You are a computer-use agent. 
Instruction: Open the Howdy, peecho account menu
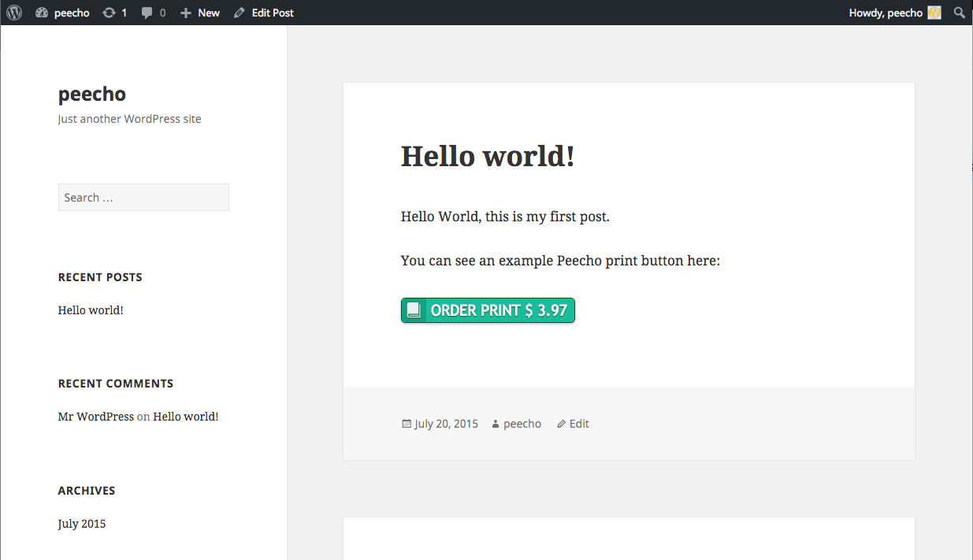[895, 13]
